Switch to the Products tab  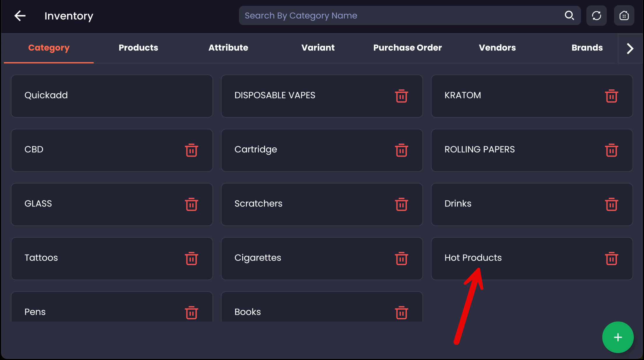click(138, 48)
